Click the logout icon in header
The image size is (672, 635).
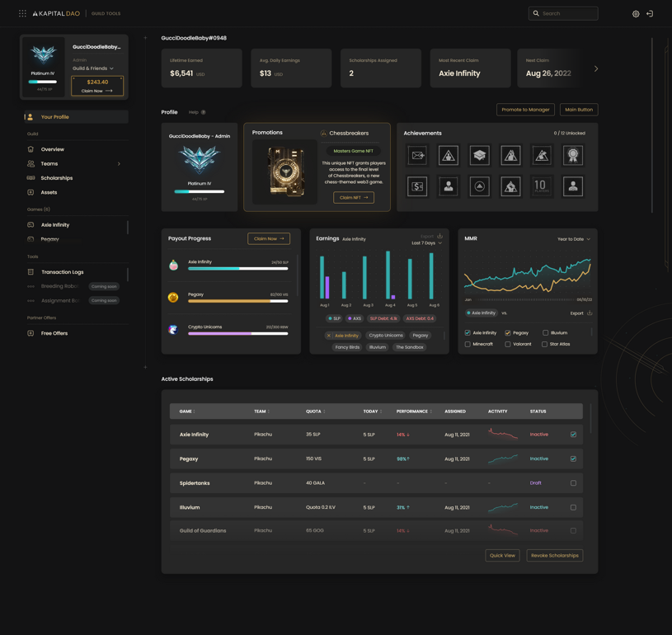[x=650, y=14]
